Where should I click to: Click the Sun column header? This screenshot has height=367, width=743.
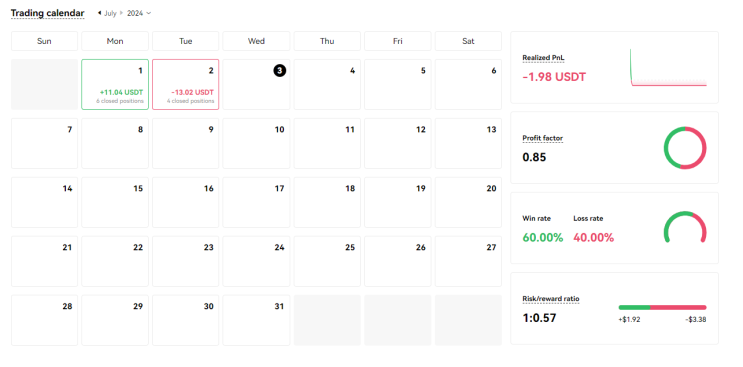[x=44, y=41]
